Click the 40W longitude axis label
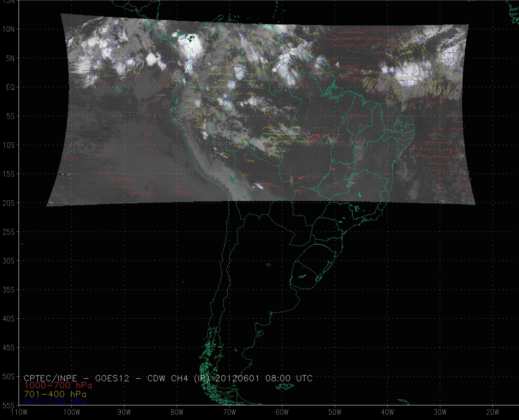519x420 pixels. coord(387,412)
